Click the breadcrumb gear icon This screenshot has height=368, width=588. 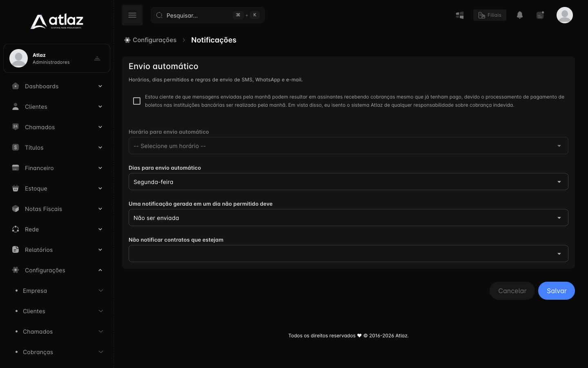[127, 40]
